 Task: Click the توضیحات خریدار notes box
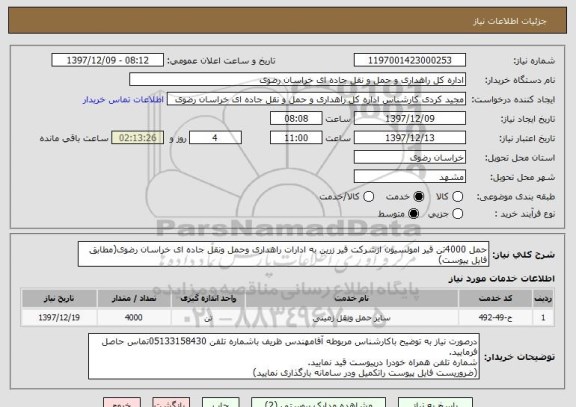click(284, 357)
